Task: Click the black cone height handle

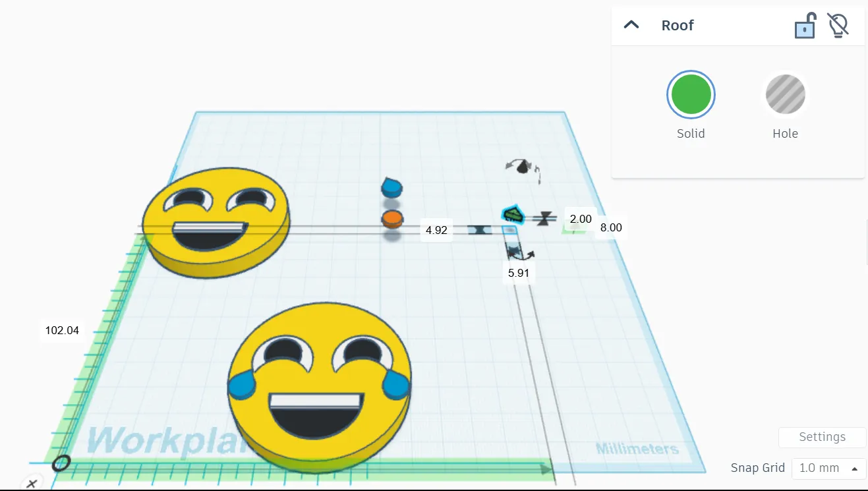Action: pos(523,166)
